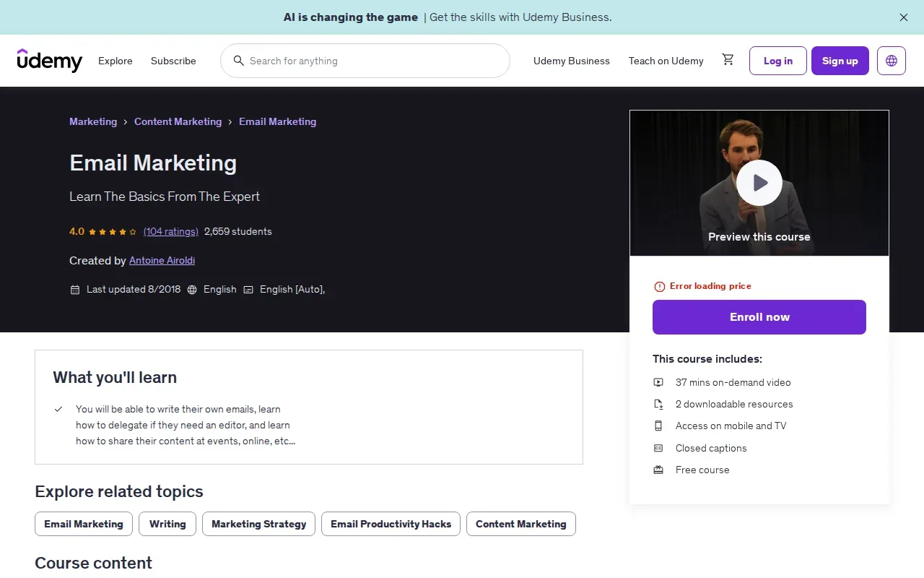Click the Learn The Basics From The Expert subtitle
Viewport: 924px width, 578px height.
[x=165, y=197]
